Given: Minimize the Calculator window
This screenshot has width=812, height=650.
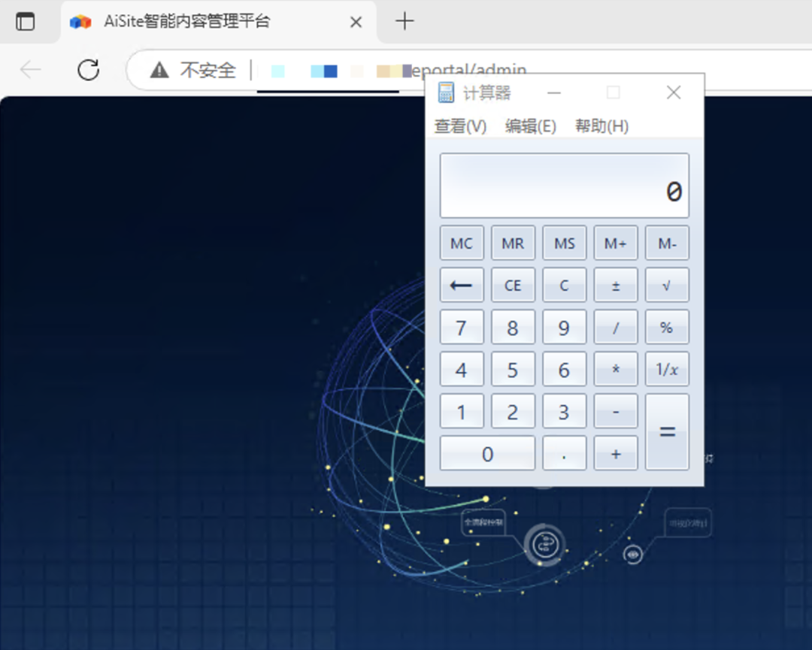Looking at the screenshot, I should coord(554,93).
